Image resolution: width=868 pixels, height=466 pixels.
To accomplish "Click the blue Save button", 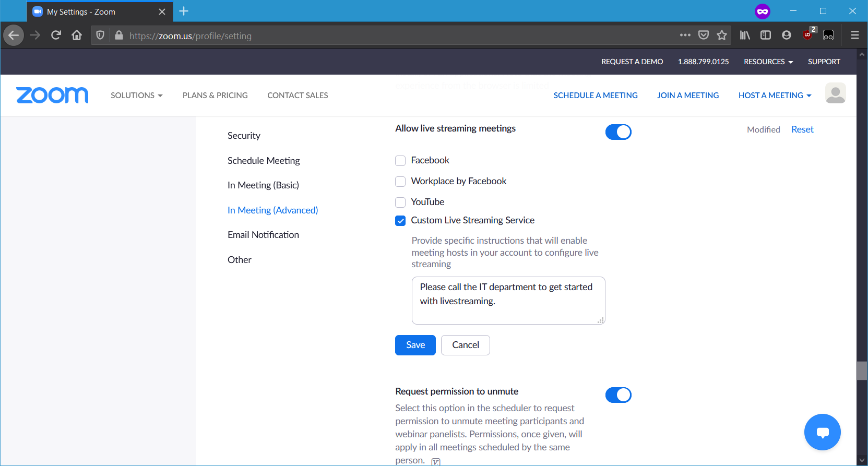I will coord(415,345).
